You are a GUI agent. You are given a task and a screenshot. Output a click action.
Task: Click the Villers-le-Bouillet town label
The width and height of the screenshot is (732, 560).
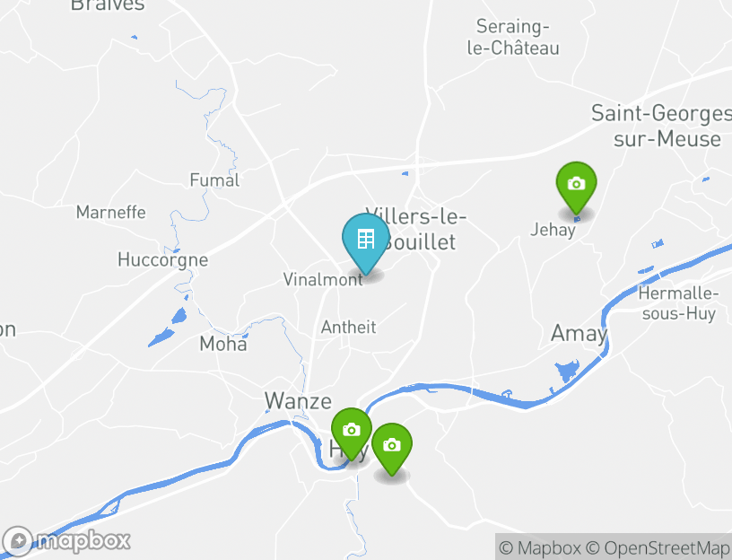pos(415,230)
